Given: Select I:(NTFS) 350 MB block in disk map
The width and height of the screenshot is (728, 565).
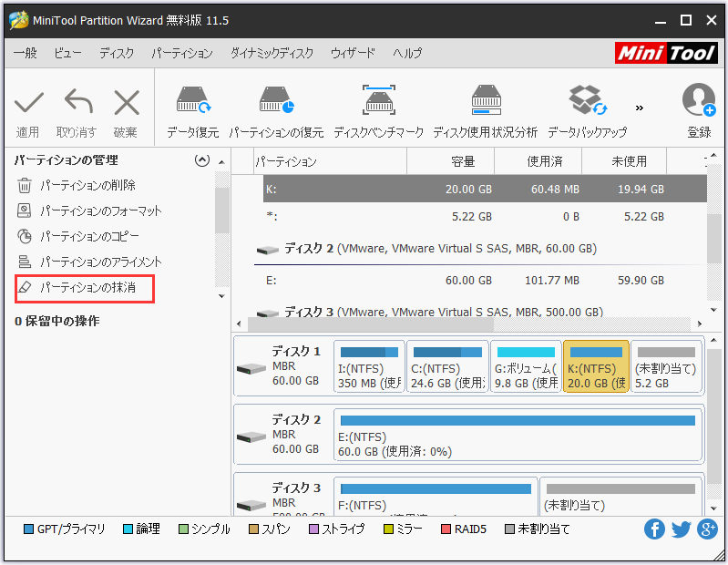Looking at the screenshot, I should (x=369, y=366).
